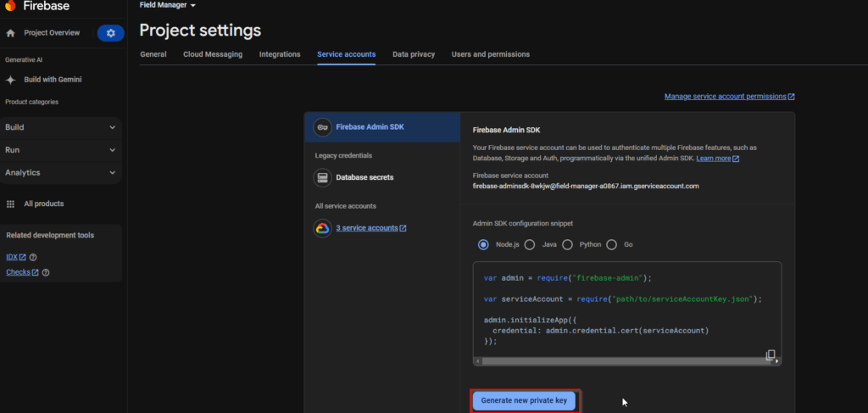Image resolution: width=868 pixels, height=413 pixels.
Task: Click the Project settings heading
Action: 200,30
